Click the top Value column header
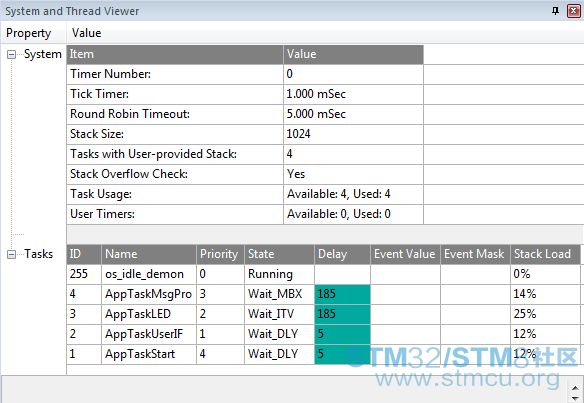Screen dimensions: 584x403 [x=86, y=33]
